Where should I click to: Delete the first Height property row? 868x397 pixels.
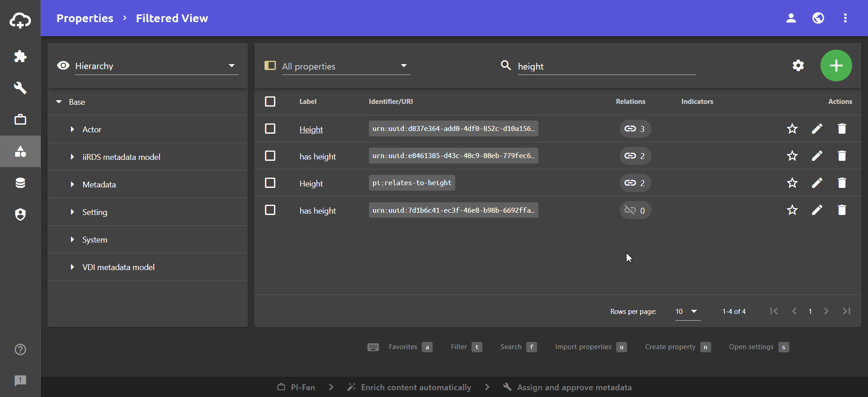(x=842, y=129)
